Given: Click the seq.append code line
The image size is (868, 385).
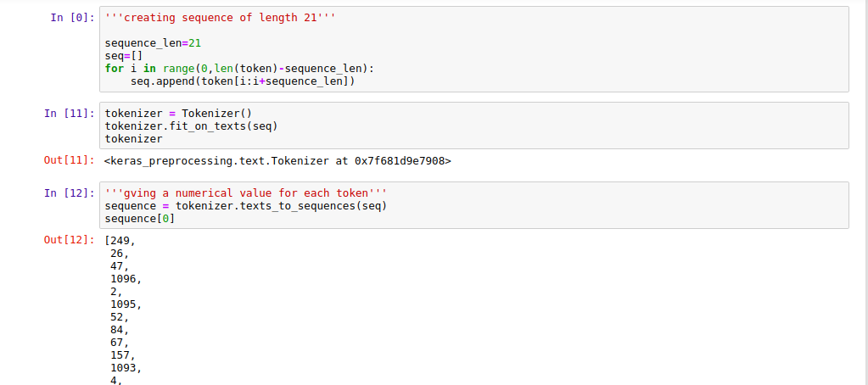Looking at the screenshot, I should 243,81.
